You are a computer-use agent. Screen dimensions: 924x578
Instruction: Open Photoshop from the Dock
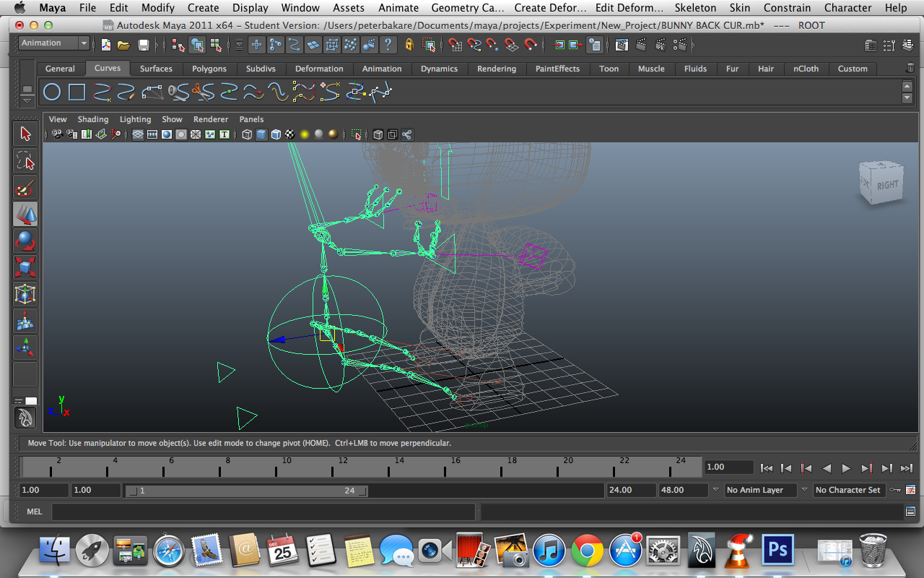point(777,551)
